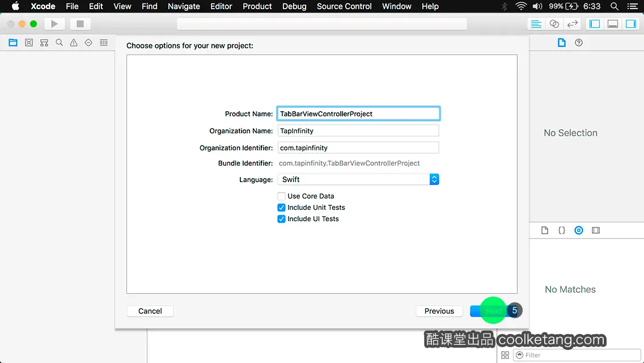
Task: Show the File Template library
Action: point(545,230)
